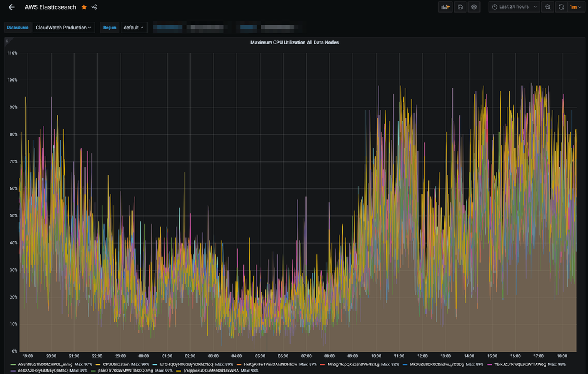Star the AWS Elasticsearch dashboard
This screenshot has height=374, width=588.
pyautogui.click(x=84, y=7)
